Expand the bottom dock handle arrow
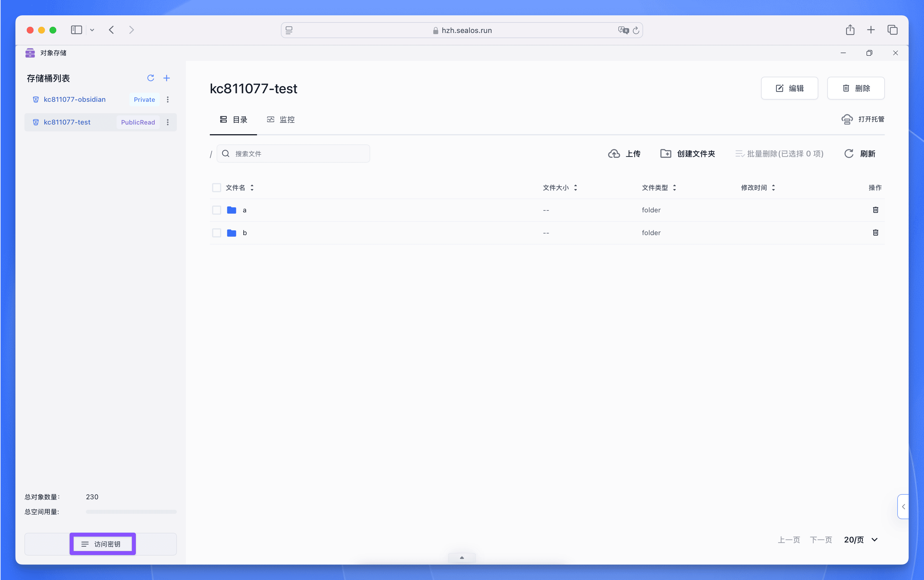The image size is (924, 580). click(x=462, y=558)
